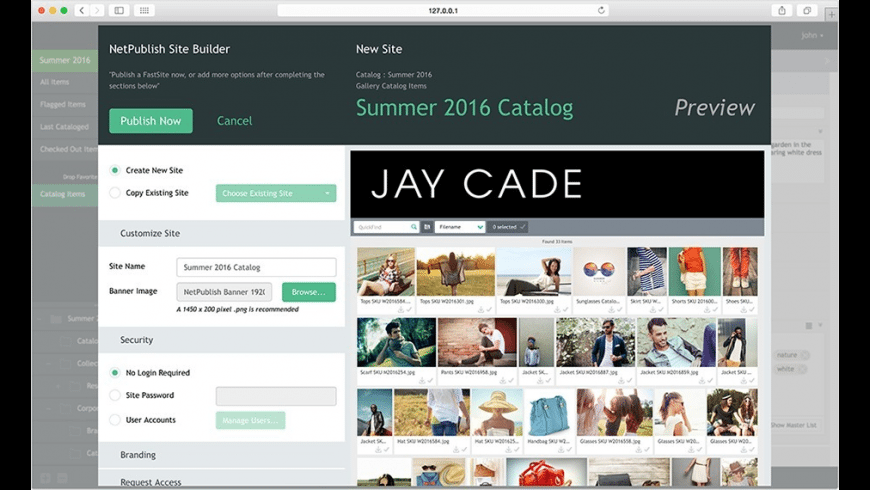Show all tabs using the tabs icon
This screenshot has width=870, height=490.
click(x=807, y=10)
